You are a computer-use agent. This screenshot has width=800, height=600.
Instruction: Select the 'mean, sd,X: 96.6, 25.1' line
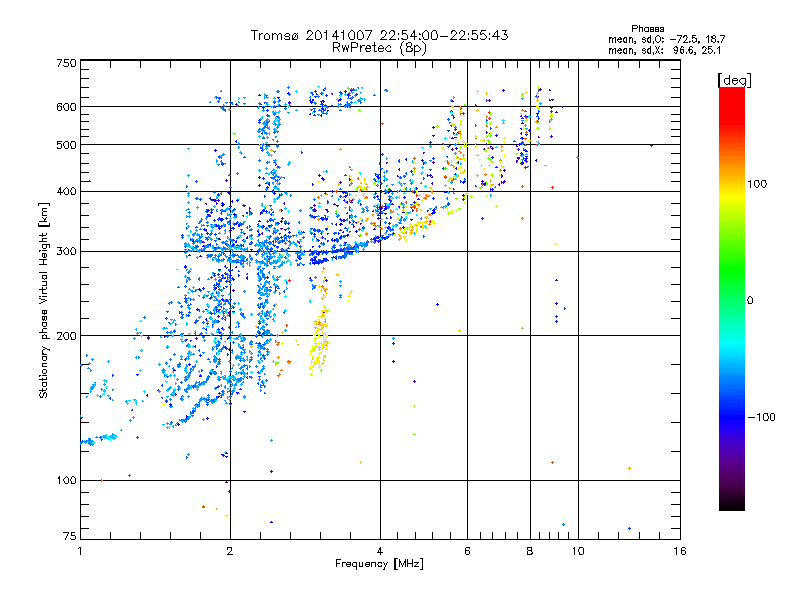coord(664,50)
